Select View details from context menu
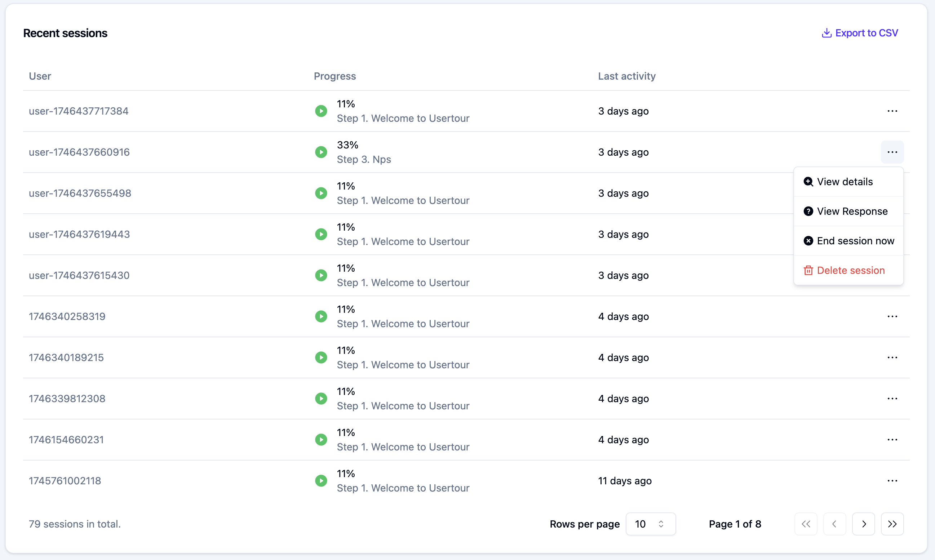935x560 pixels. click(x=845, y=182)
